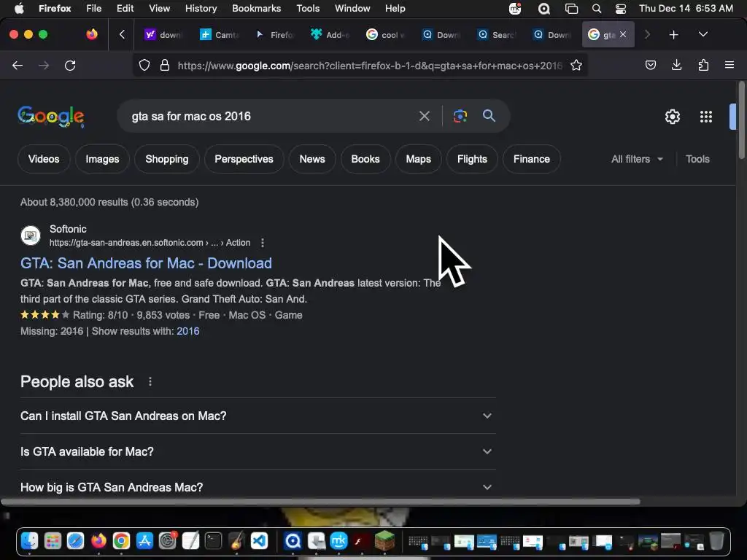Bookmark this page with the star icon
The width and height of the screenshot is (747, 560).
[576, 65]
